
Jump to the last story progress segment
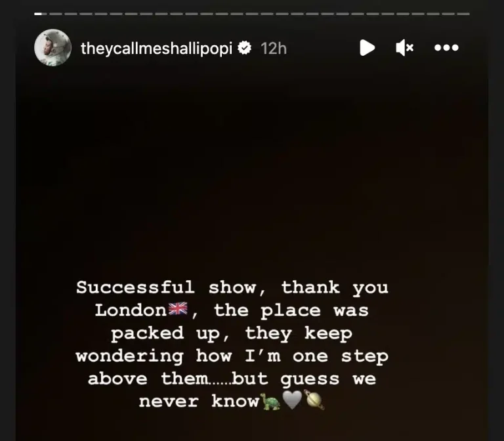point(463,14)
